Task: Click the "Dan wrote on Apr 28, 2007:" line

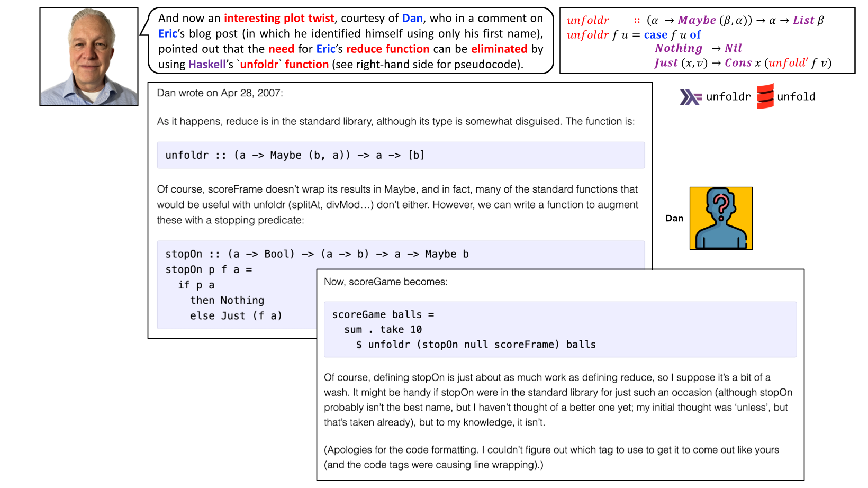Action: coord(220,93)
